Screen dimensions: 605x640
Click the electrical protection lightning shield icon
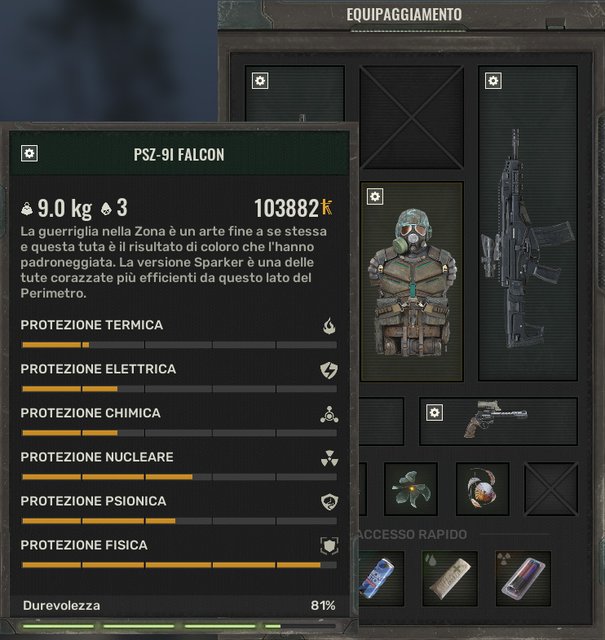coord(329,370)
